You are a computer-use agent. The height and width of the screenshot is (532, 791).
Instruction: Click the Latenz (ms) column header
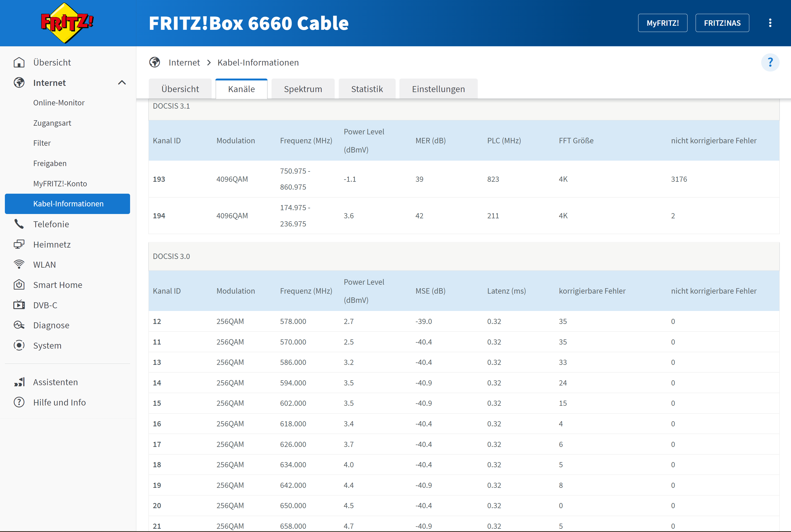pos(507,291)
